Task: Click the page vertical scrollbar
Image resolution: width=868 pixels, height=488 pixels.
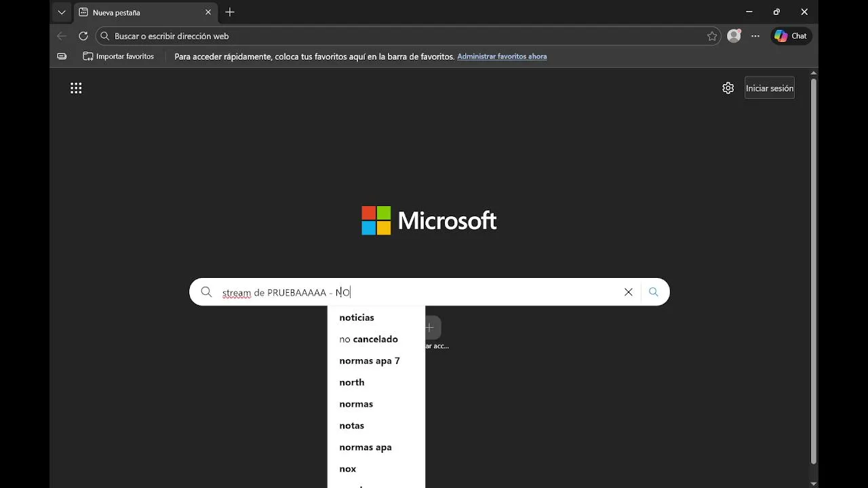Action: [814, 271]
